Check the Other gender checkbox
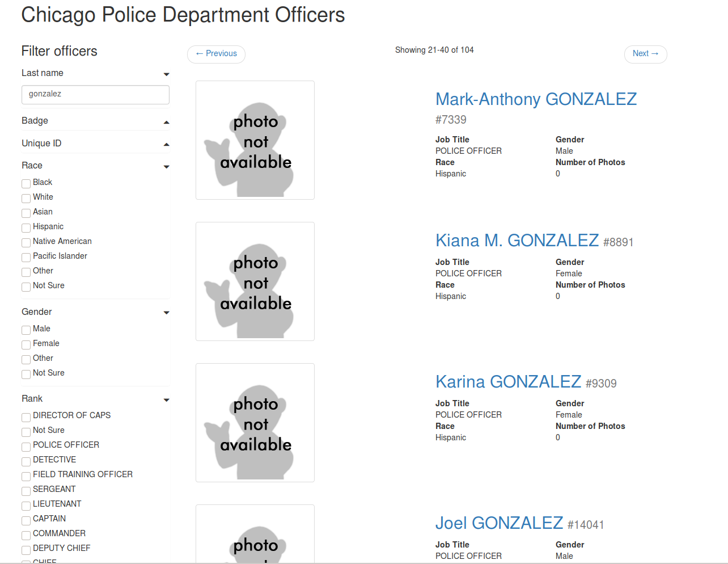The height and width of the screenshot is (564, 728). click(26, 360)
